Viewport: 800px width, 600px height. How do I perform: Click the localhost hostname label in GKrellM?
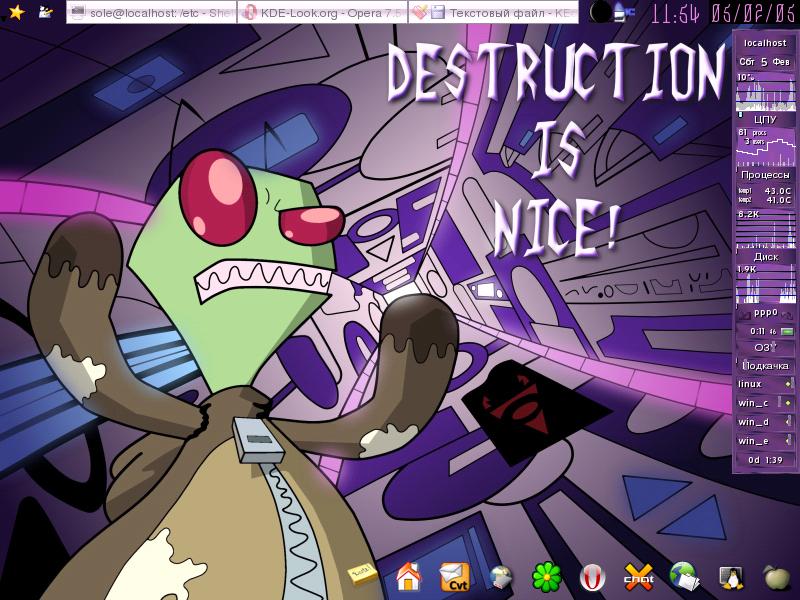765,43
